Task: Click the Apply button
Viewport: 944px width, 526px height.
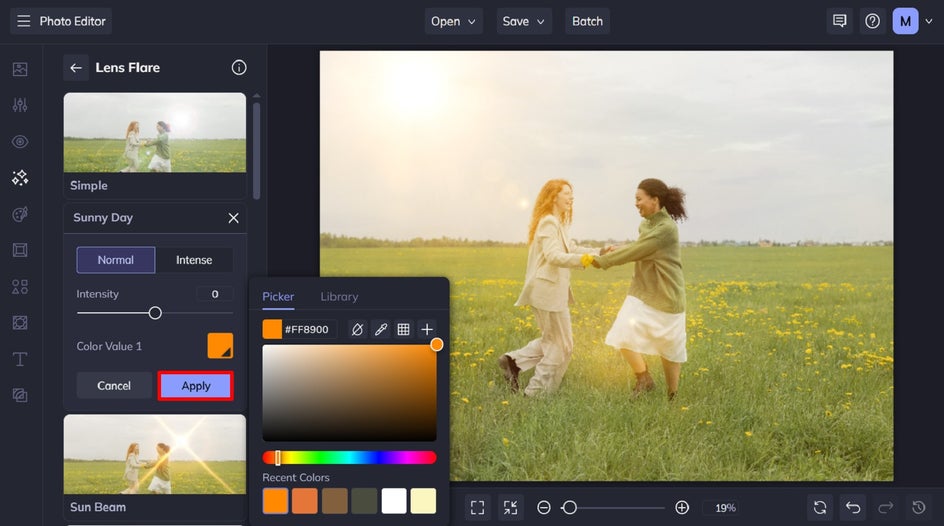Action: click(x=196, y=386)
